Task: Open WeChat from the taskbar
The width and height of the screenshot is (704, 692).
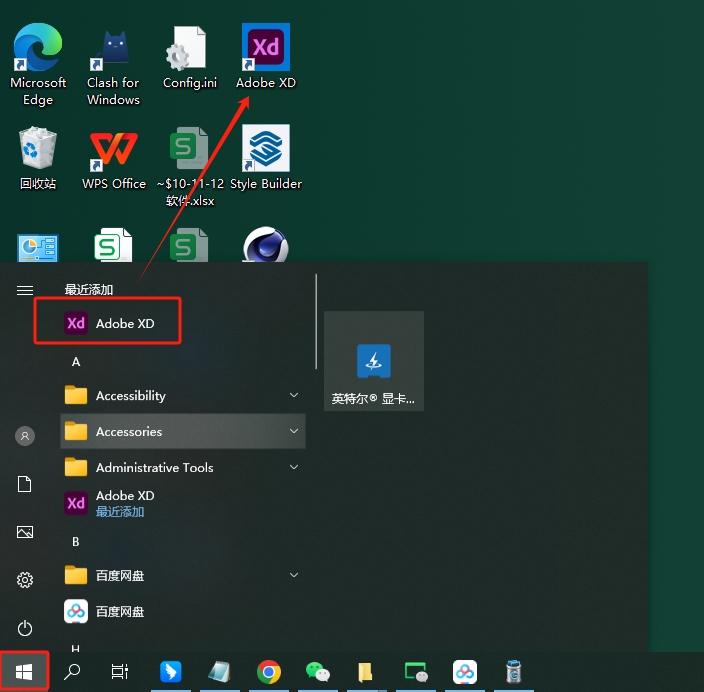Action: [x=317, y=672]
